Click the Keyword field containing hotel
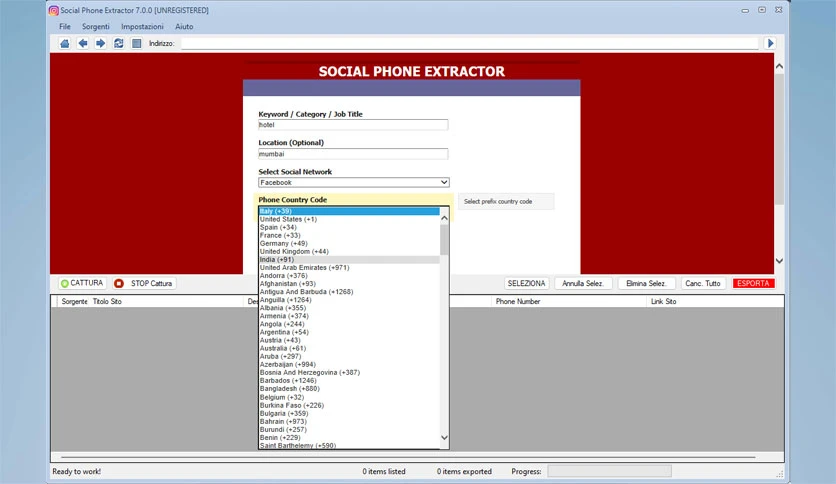The image size is (836, 484). pyautogui.click(x=353, y=125)
